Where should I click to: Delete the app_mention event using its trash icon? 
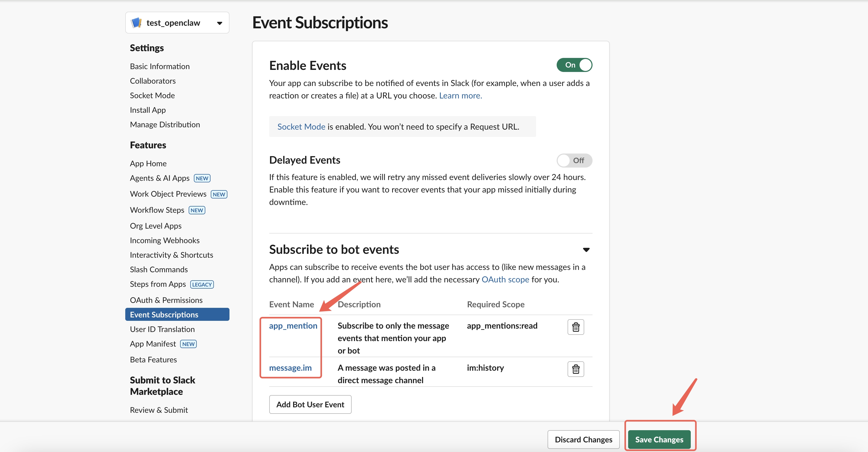pos(576,327)
